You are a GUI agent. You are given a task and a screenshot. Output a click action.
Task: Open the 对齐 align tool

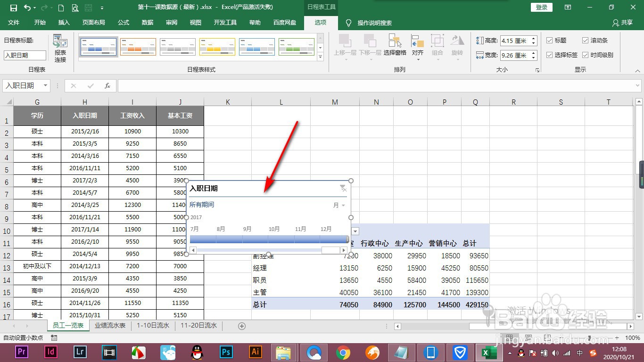click(418, 47)
